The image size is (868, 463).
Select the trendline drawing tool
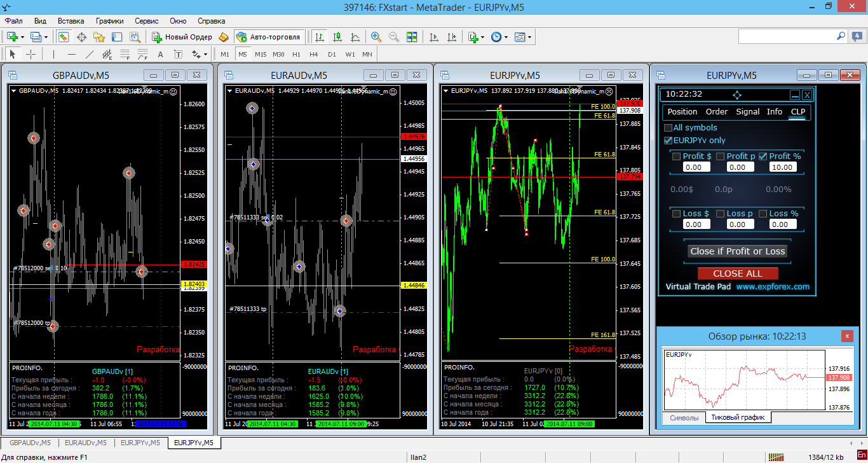pyautogui.click(x=89, y=54)
